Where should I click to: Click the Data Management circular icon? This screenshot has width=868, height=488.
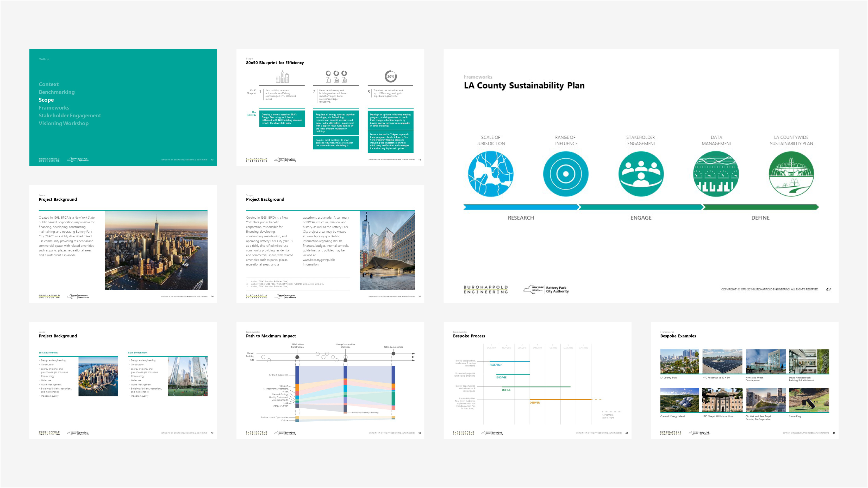(x=716, y=174)
